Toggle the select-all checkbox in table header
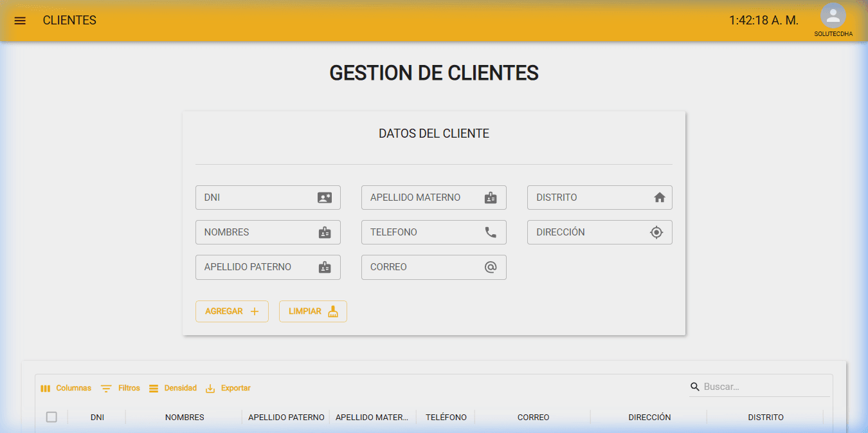 (51, 417)
